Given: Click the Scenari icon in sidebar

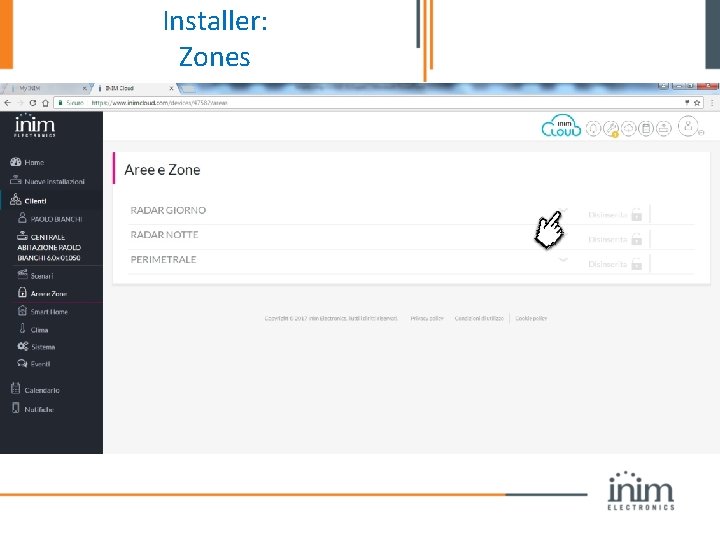Looking at the screenshot, I should point(22,274).
